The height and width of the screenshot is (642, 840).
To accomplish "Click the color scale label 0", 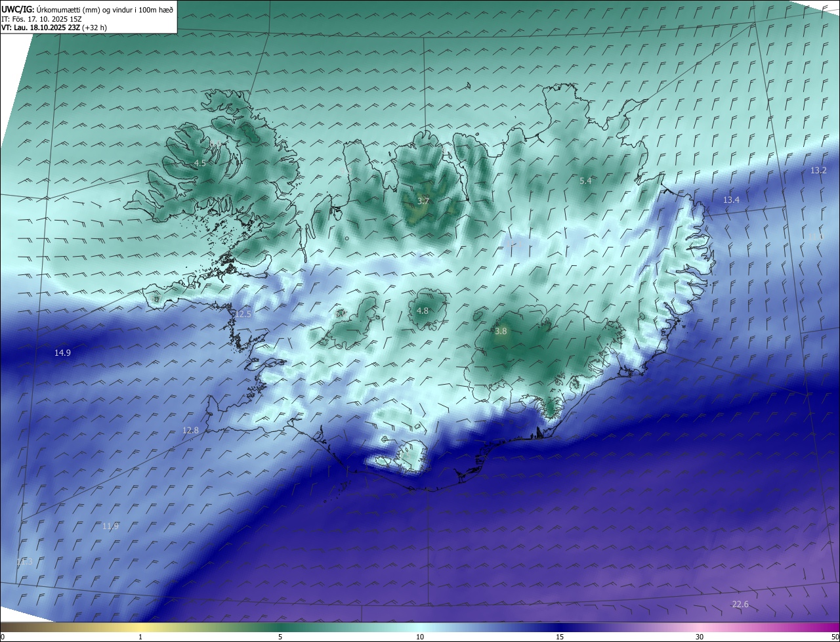I will click(3, 637).
